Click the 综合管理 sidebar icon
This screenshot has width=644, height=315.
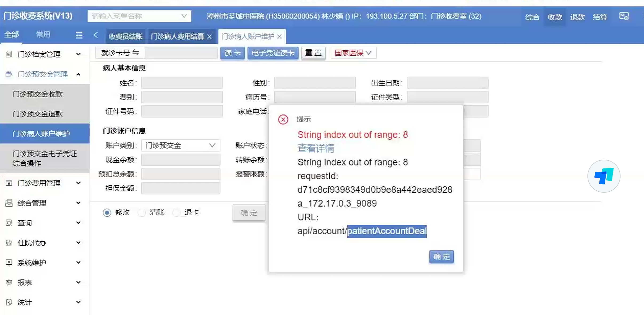coord(9,203)
